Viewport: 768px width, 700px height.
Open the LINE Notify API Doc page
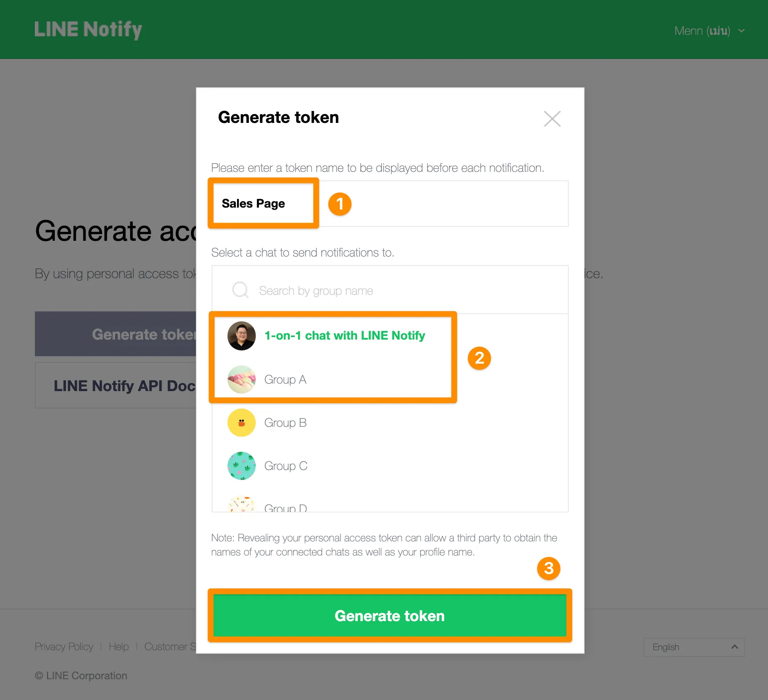pos(124,385)
